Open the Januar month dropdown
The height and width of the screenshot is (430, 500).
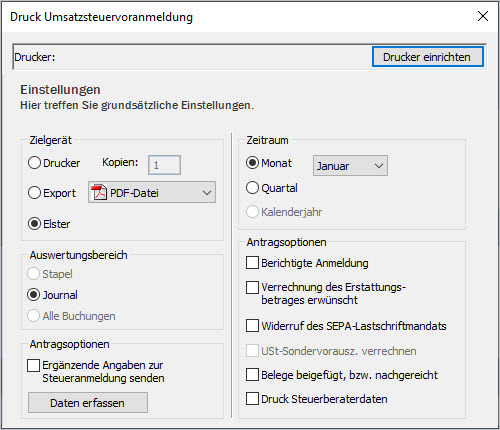tap(350, 165)
